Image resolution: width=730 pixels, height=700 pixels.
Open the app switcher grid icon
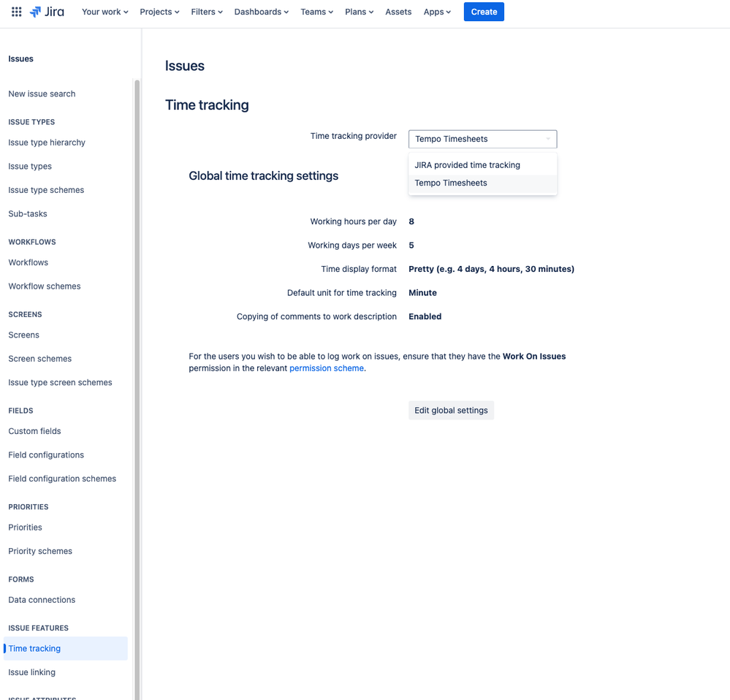point(16,12)
